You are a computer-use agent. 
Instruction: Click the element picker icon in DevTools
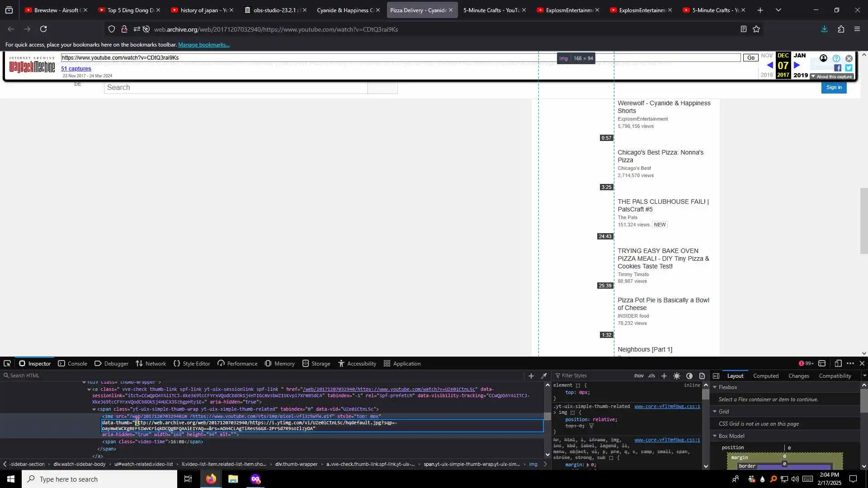click(7, 364)
